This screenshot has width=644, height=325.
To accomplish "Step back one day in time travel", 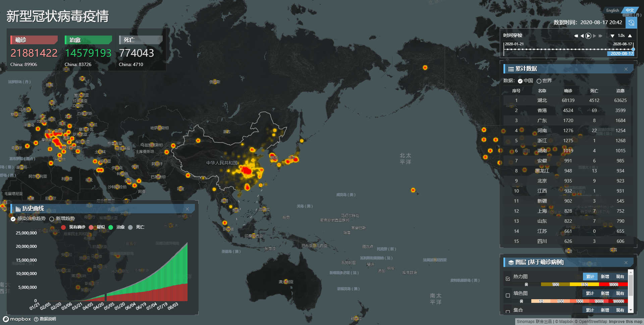I will pos(582,36).
